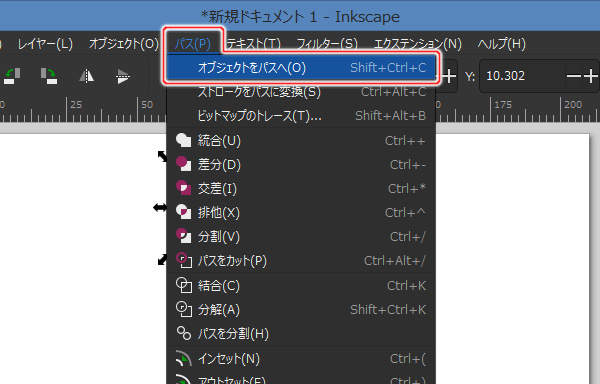Open ビットマップのトレース(T)... dialog

tap(301, 116)
